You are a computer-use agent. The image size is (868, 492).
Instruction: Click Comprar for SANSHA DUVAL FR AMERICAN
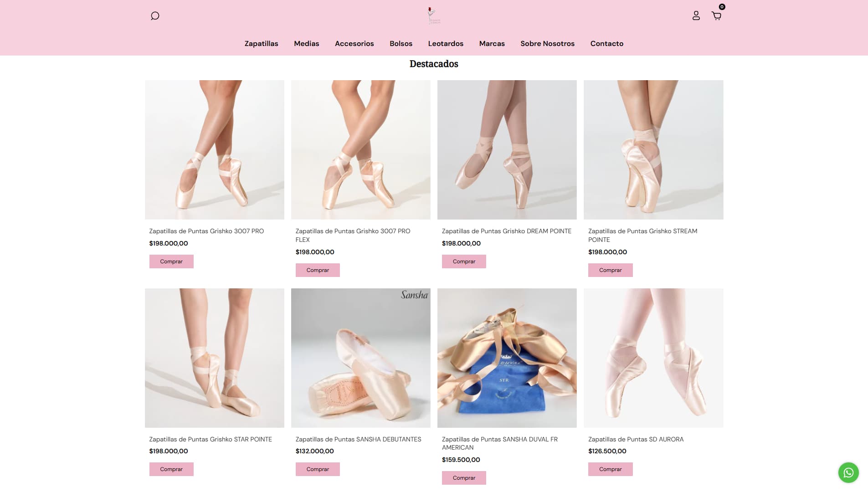click(463, 478)
